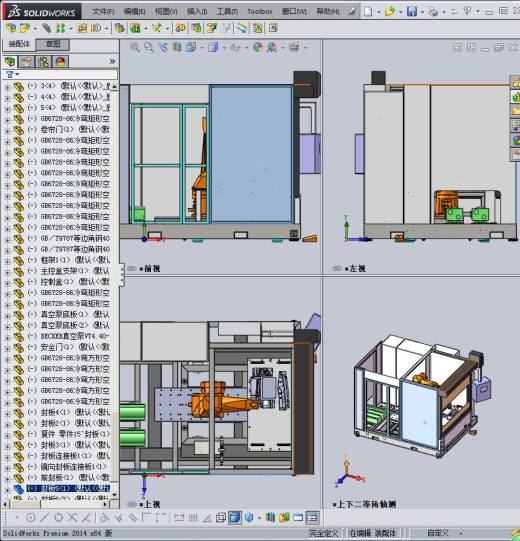Select the 主控盒支架<1> tree row
This screenshot has width=520, height=541.
(69, 271)
